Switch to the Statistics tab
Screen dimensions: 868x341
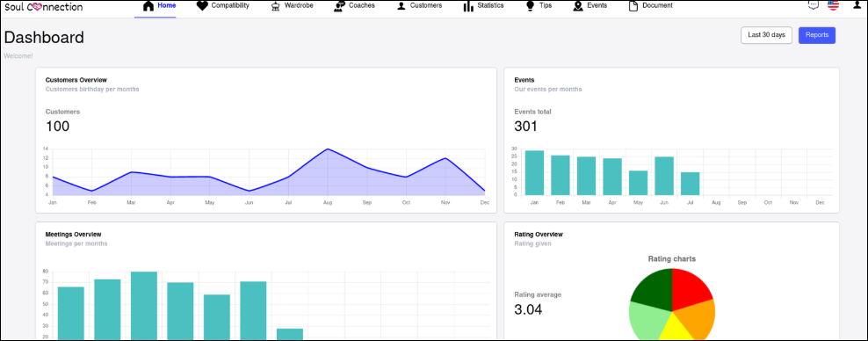click(x=484, y=6)
